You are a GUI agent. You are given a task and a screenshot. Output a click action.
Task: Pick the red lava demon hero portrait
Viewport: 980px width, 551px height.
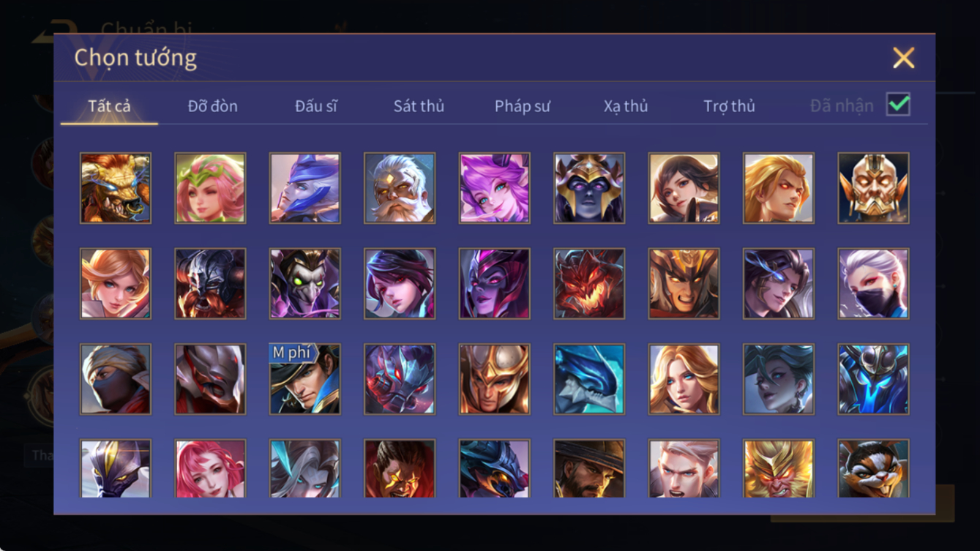click(x=589, y=283)
